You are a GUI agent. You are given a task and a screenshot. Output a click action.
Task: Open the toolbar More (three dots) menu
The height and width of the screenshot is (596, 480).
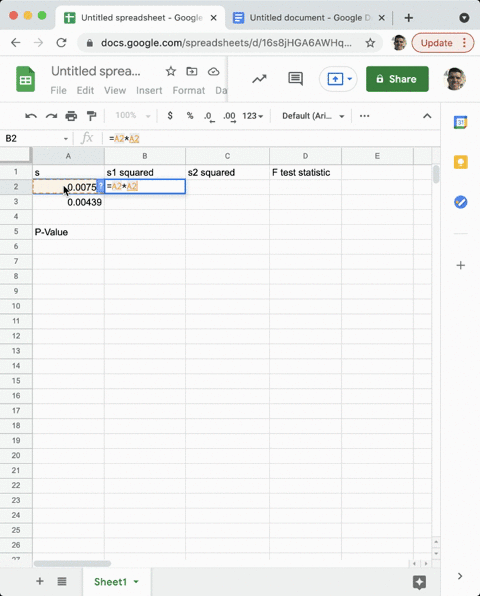coord(364,116)
